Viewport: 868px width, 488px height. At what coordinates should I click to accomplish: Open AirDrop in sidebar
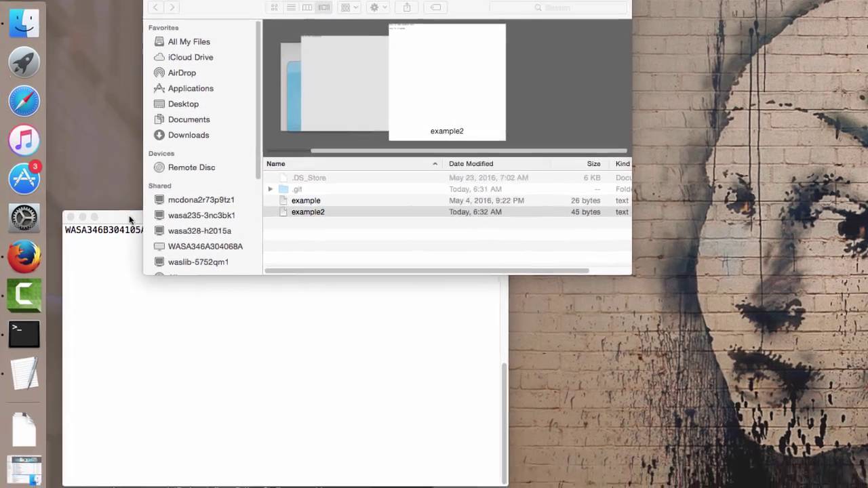tap(182, 73)
